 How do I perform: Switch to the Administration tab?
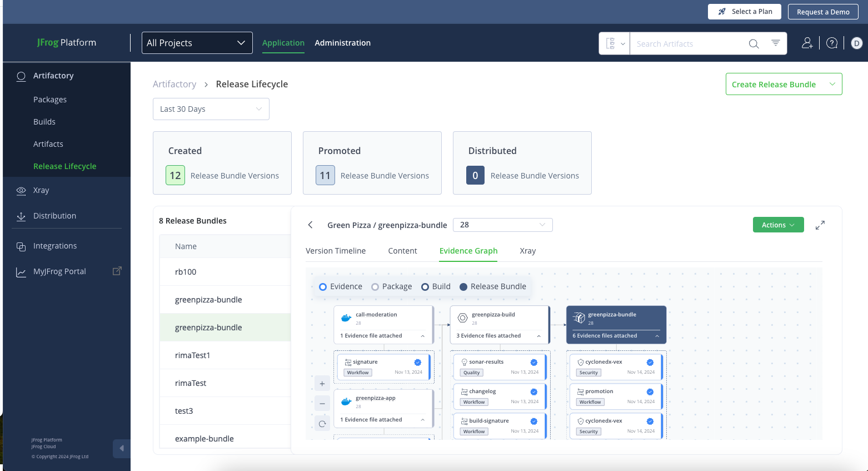[x=342, y=43]
